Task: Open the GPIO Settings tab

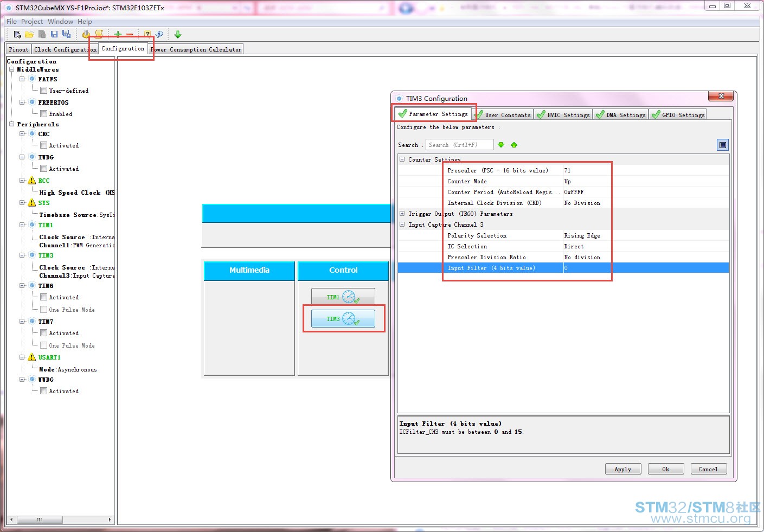Action: [678, 115]
